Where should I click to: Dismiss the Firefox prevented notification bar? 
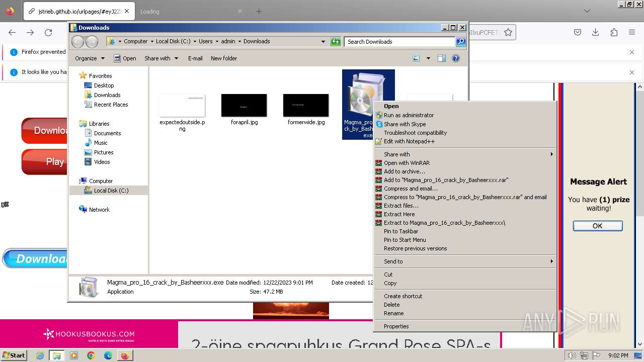[x=632, y=52]
